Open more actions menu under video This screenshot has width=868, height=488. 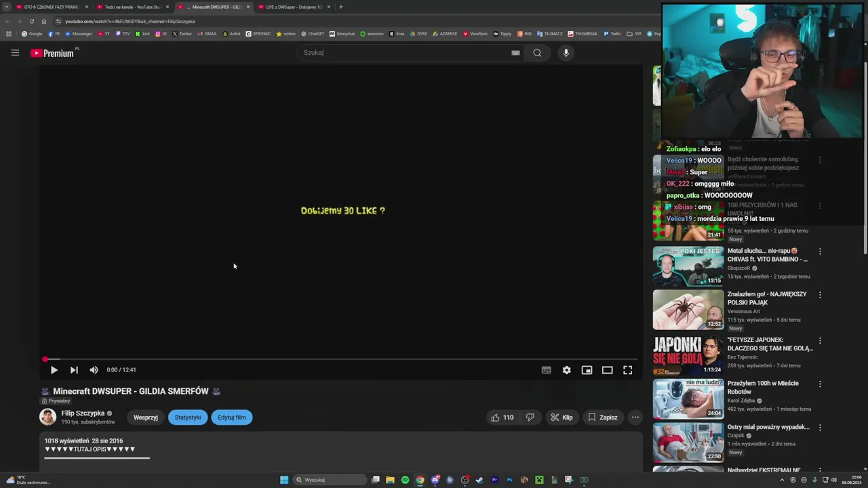(635, 418)
